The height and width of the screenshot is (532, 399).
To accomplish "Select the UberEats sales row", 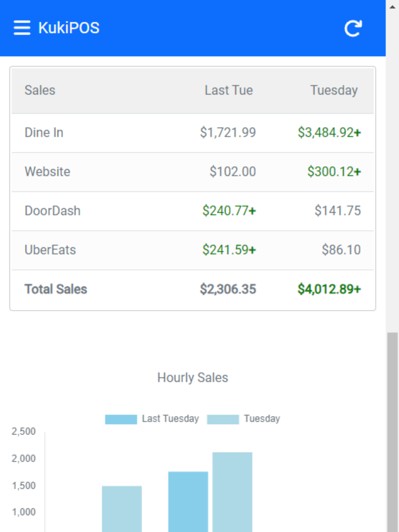I will tap(192, 250).
